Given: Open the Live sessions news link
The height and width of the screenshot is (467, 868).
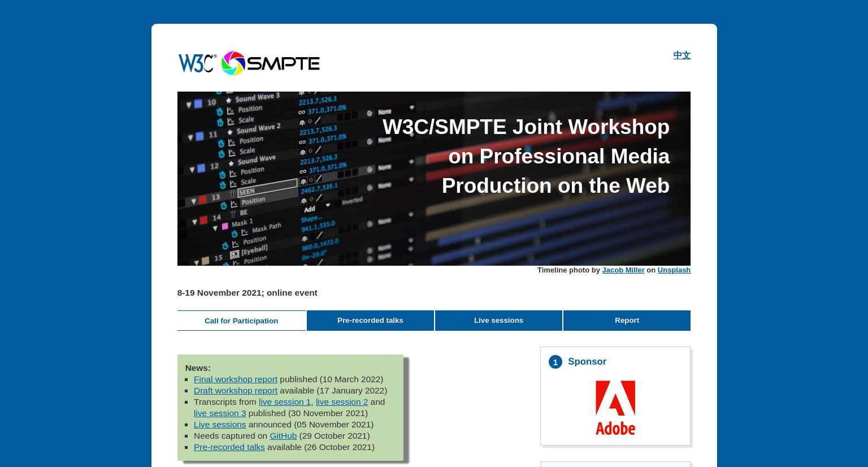Looking at the screenshot, I should [220, 425].
